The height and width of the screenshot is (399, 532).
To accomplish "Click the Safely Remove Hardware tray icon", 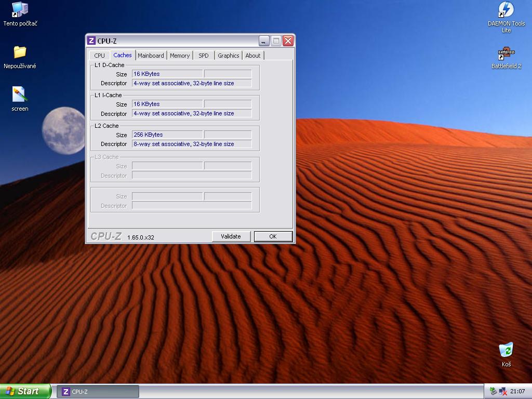I will pyautogui.click(x=493, y=391).
